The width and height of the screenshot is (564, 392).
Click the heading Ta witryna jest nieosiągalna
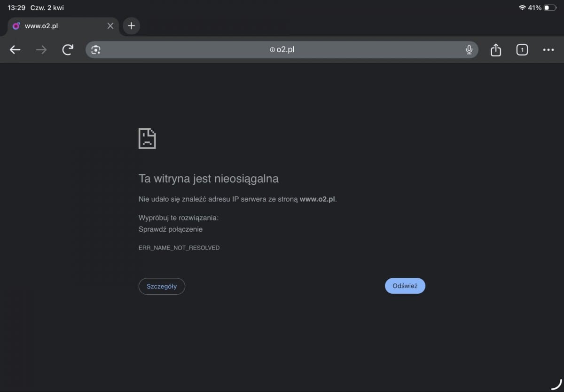click(x=209, y=179)
